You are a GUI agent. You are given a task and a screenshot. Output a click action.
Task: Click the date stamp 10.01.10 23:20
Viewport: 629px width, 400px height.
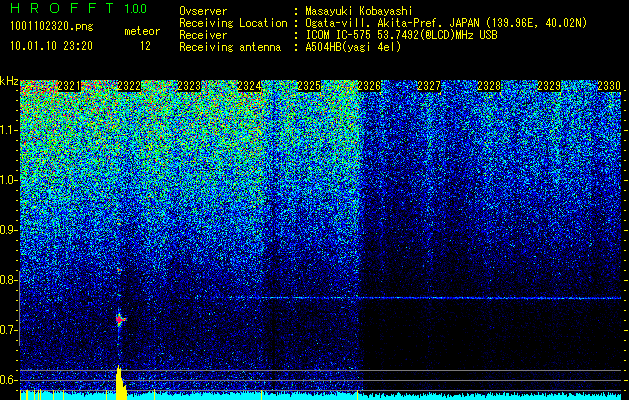click(x=51, y=46)
